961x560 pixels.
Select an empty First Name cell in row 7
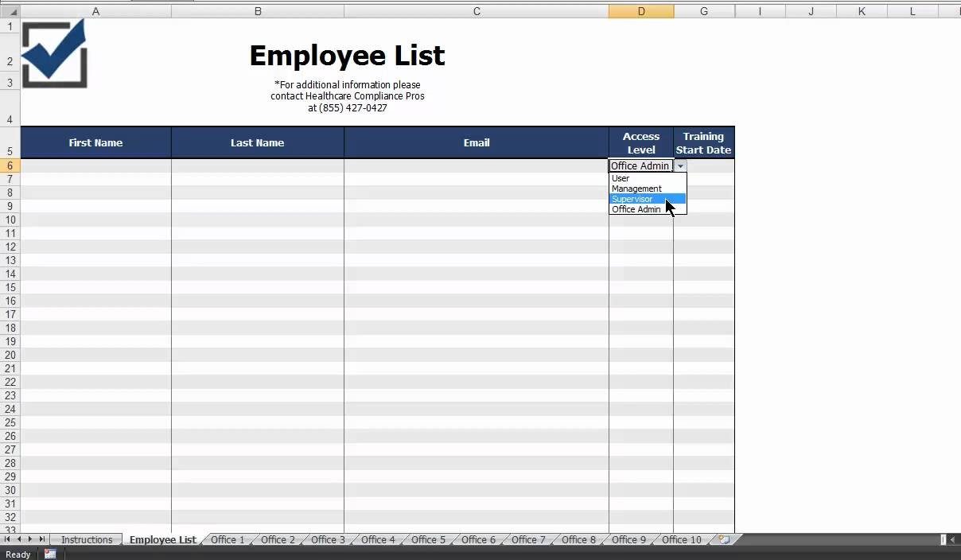coord(95,179)
